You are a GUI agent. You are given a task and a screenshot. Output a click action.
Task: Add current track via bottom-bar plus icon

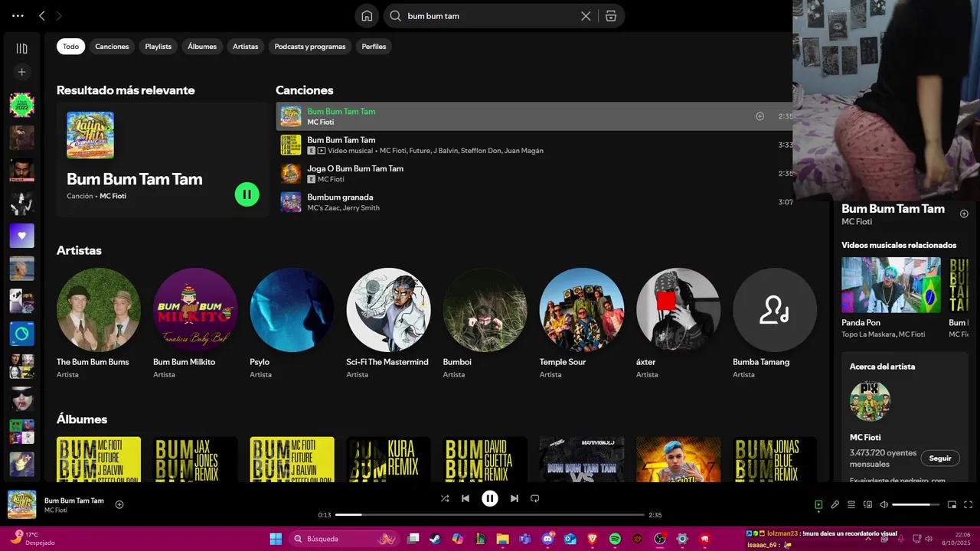point(119,504)
